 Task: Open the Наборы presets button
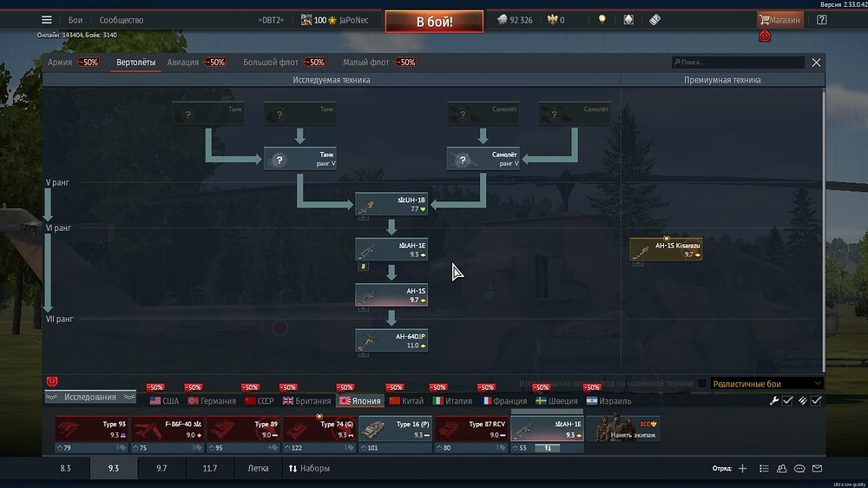309,468
